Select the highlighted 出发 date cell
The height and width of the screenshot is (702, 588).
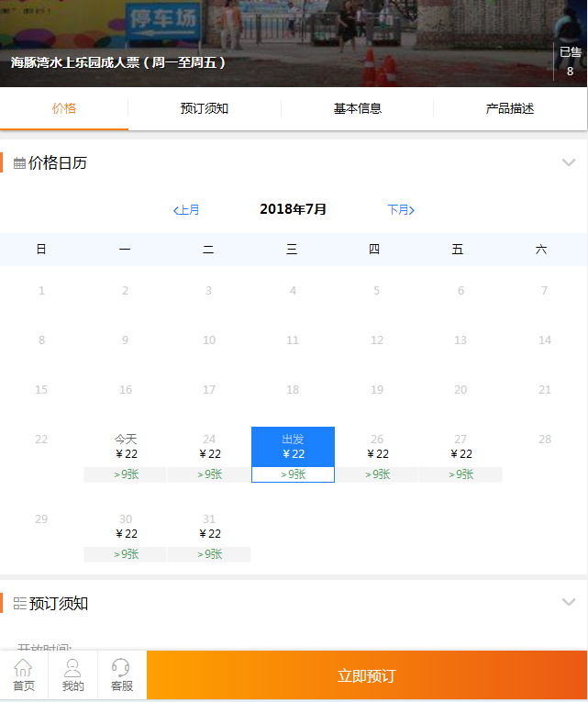pos(294,455)
